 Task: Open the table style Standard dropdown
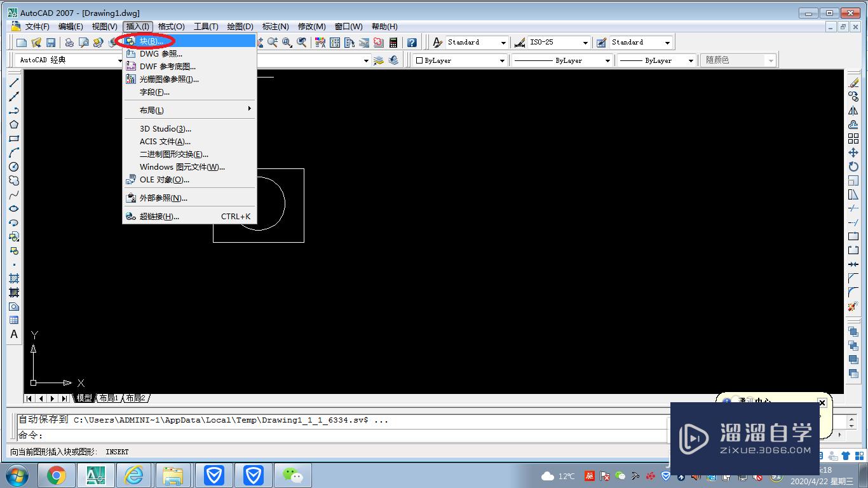coord(641,43)
